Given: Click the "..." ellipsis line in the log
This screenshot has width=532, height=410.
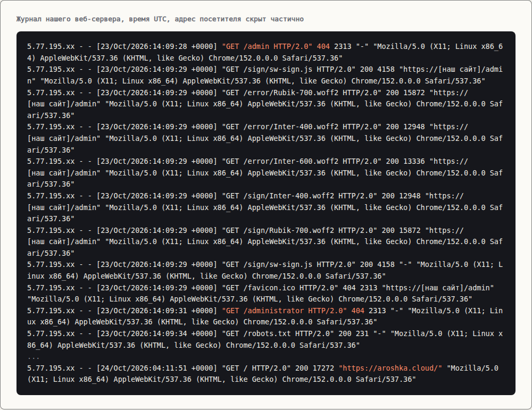Looking at the screenshot, I should 34,357.
